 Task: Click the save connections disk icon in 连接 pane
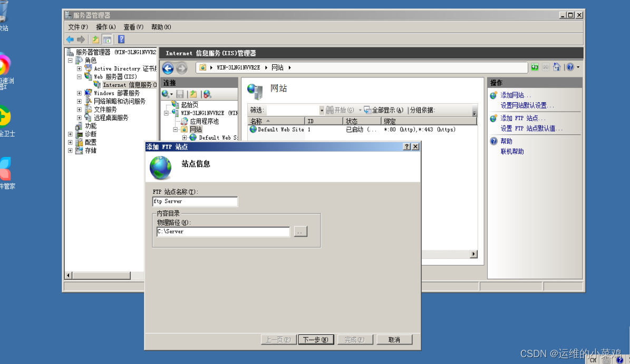(180, 93)
